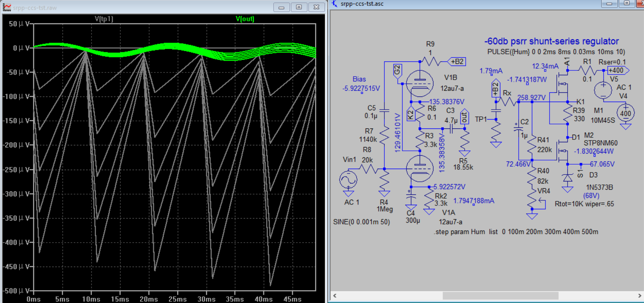Select the C3 4.7µ capacitor symbol
Viewport: 644px width, 303px height.
451,129
